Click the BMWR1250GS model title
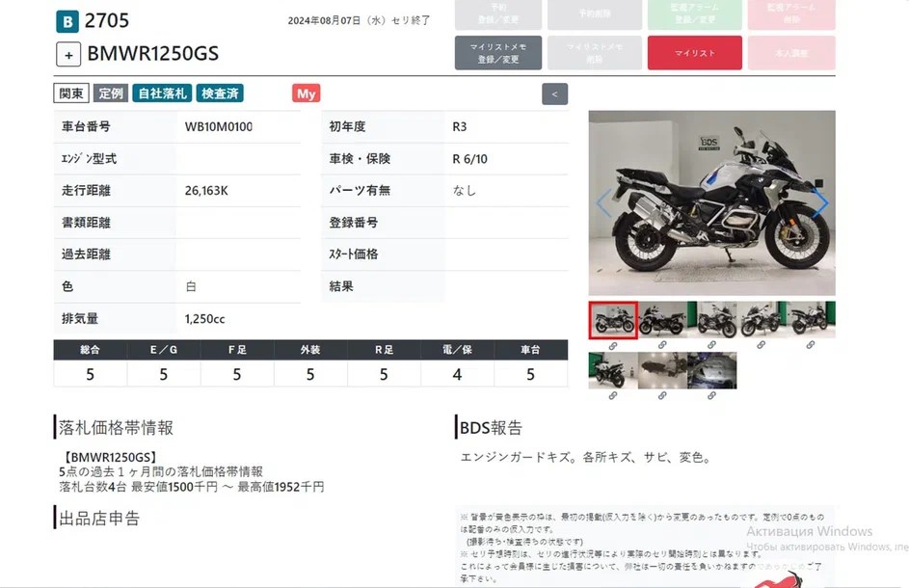 coord(153,54)
